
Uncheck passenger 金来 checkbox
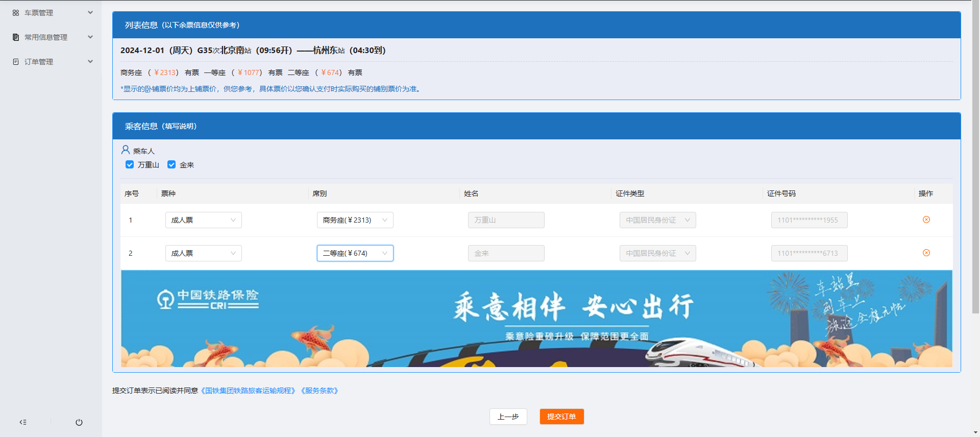171,164
